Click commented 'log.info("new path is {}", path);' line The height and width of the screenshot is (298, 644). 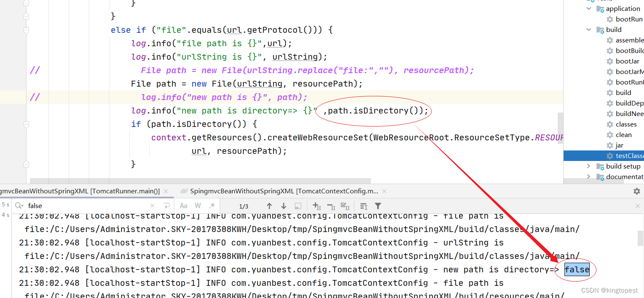point(224,97)
